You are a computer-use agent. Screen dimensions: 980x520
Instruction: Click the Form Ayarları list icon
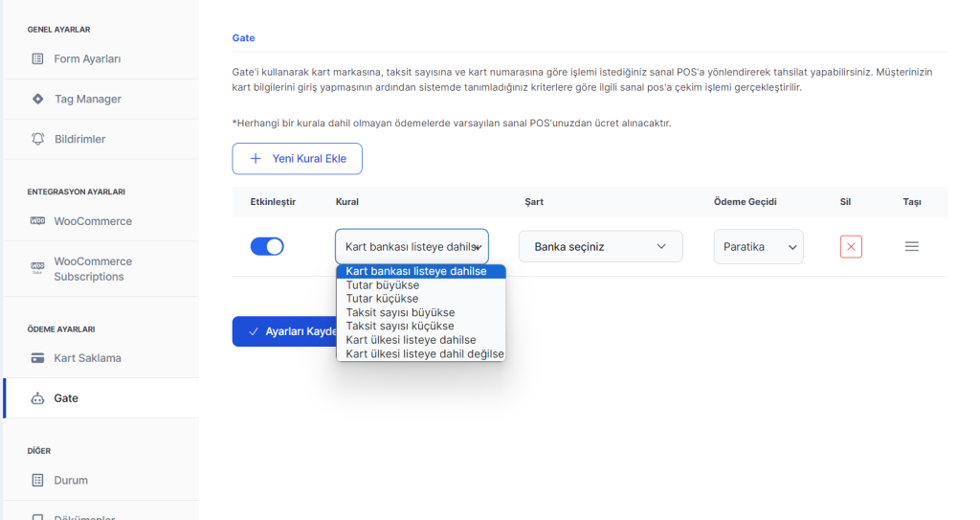pos(38,58)
